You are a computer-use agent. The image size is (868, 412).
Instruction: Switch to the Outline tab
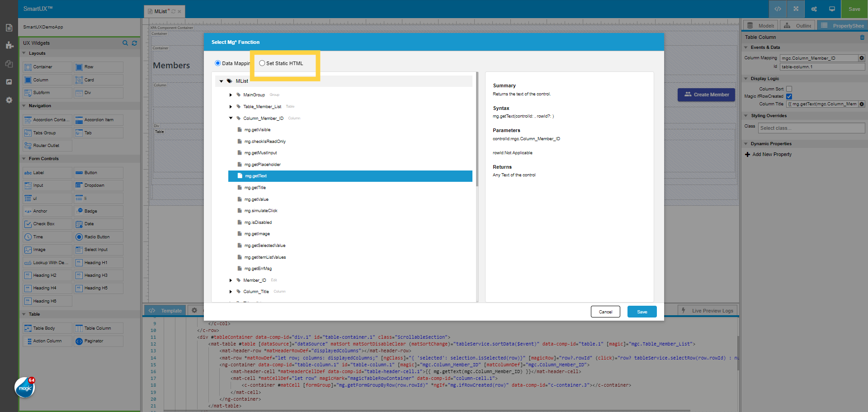tap(797, 25)
